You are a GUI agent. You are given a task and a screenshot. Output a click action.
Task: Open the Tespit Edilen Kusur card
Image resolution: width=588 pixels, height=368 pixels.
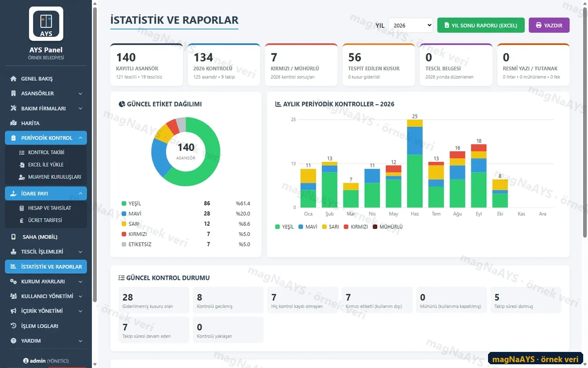[378, 65]
